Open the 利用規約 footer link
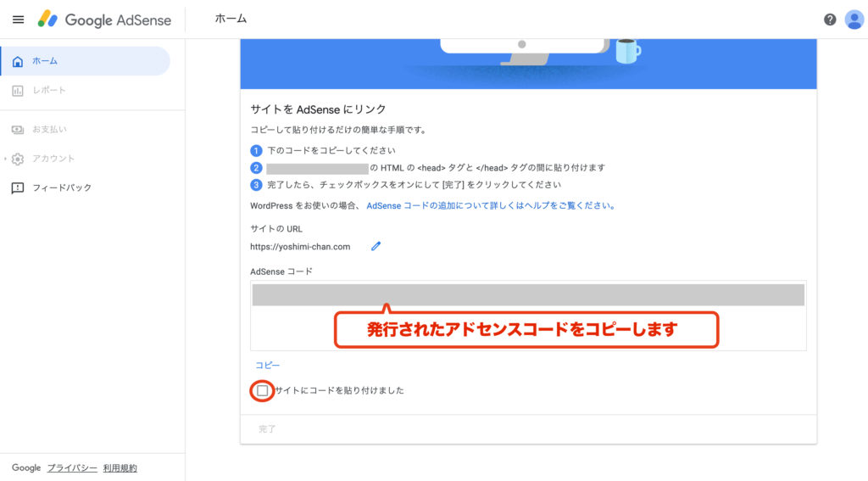The height and width of the screenshot is (481, 868). (x=120, y=467)
